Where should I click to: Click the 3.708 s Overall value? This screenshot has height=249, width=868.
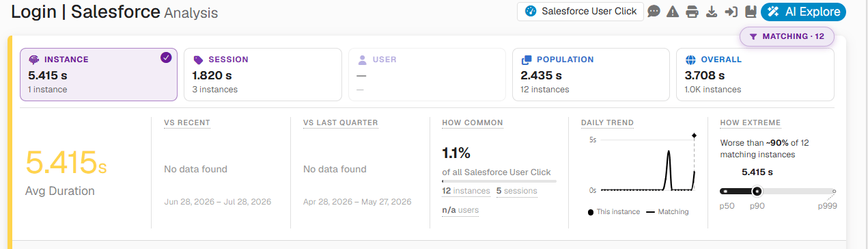tap(705, 75)
